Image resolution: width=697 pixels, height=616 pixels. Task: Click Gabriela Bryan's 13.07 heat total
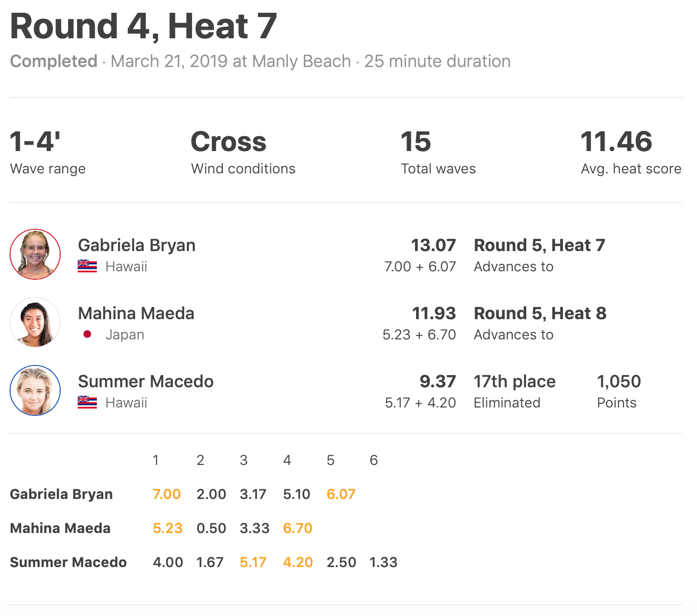[433, 245]
